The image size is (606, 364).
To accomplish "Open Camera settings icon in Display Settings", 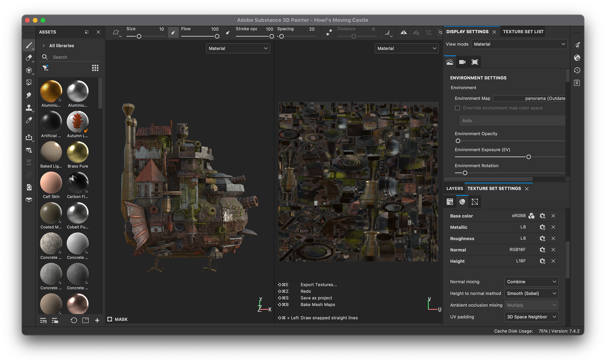I will [x=462, y=62].
